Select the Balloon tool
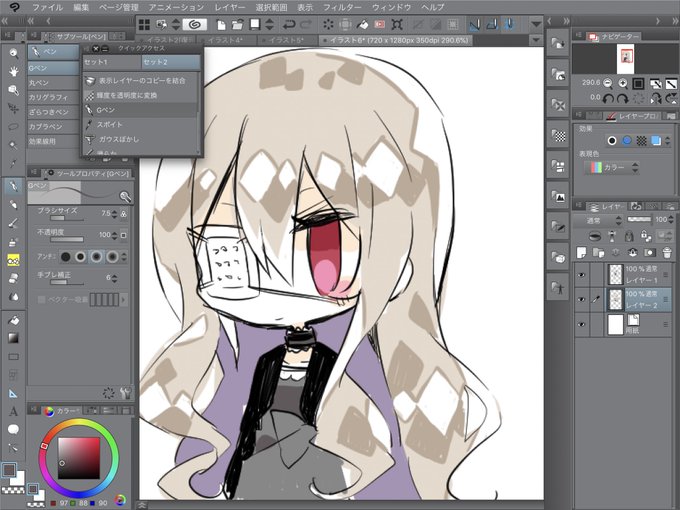 coord(13,429)
